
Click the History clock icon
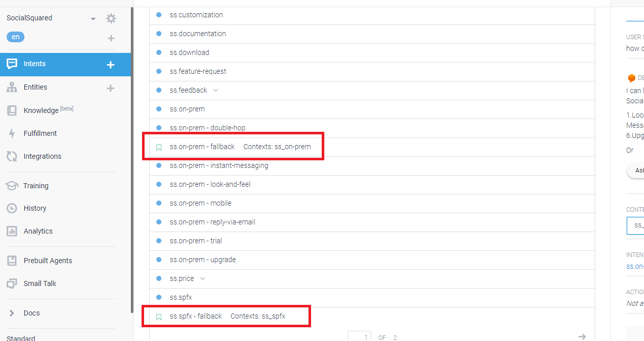point(12,208)
